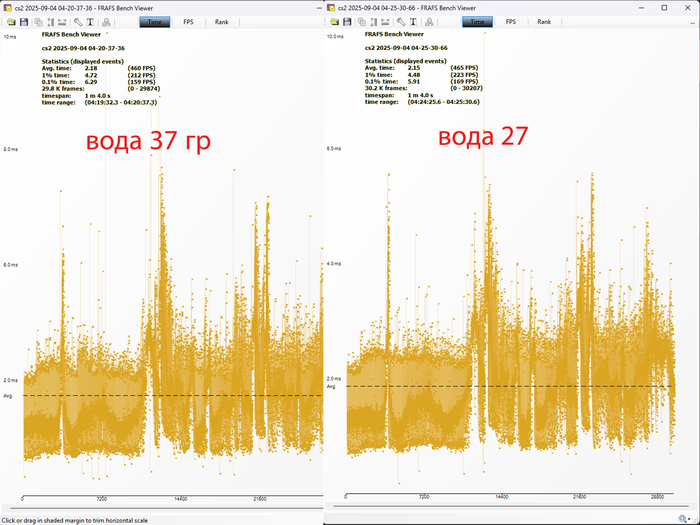Image resolution: width=700 pixels, height=525 pixels.
Task: Select the text T tool in right window
Action: pos(414,21)
